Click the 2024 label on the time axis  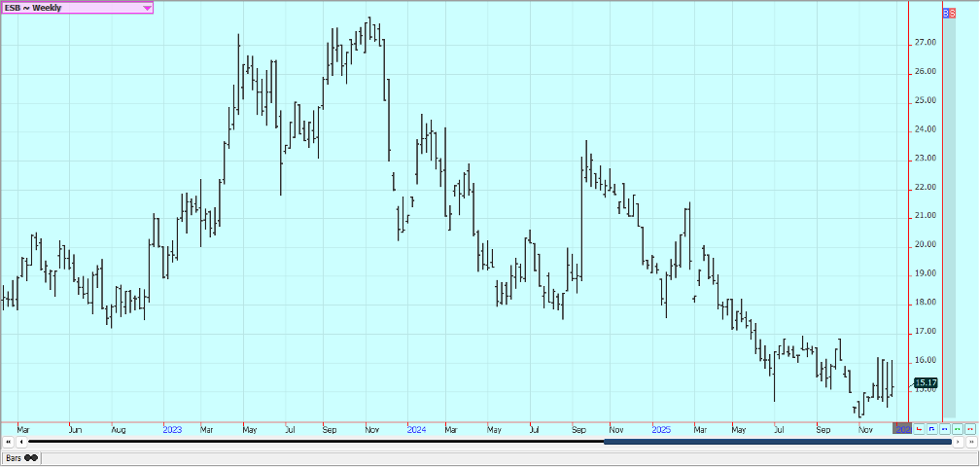click(x=416, y=428)
